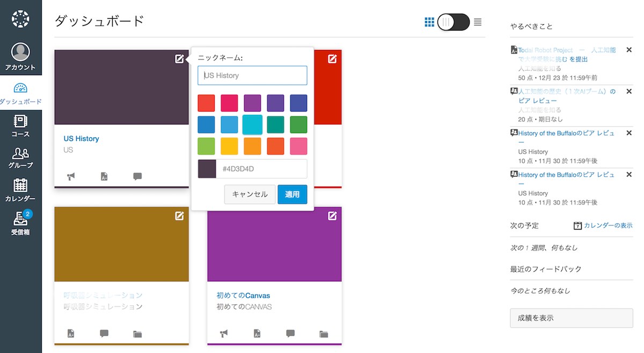
Task: Open files icon on 初めてのCanvas card
Action: point(324,334)
